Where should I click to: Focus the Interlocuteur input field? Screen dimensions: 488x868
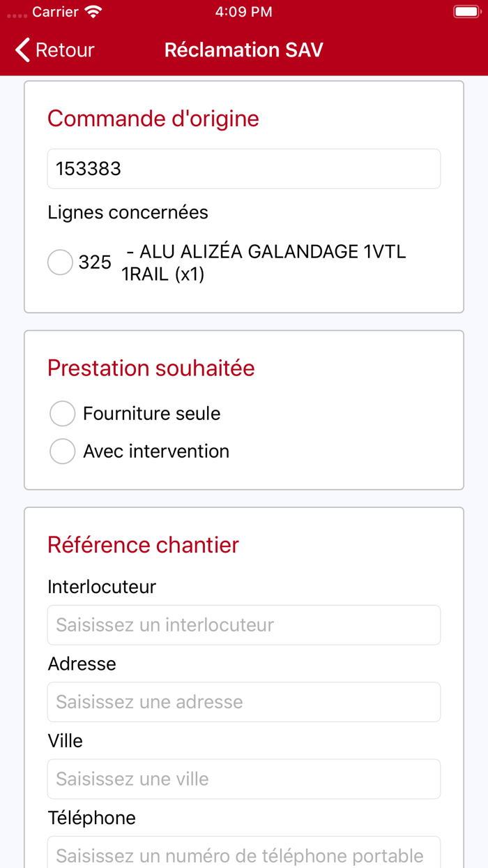tap(244, 625)
